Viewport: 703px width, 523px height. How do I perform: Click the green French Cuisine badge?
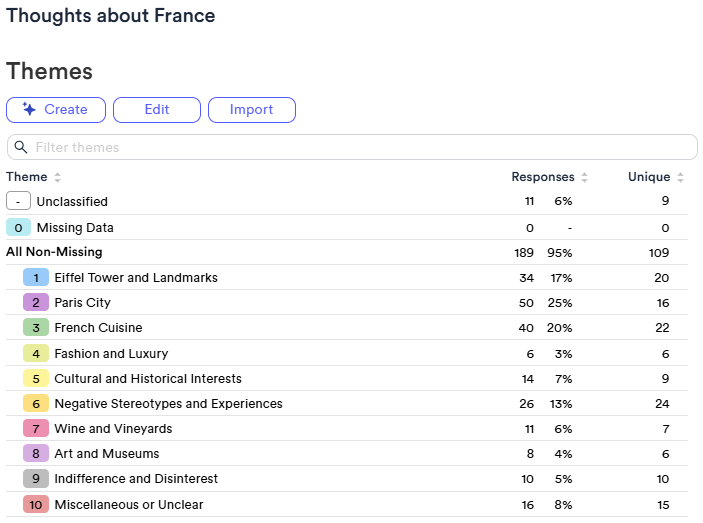tap(36, 328)
